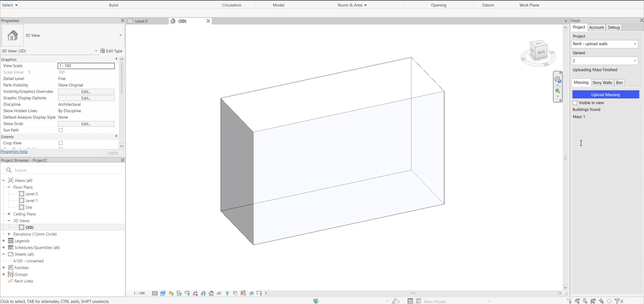Click the selection filter funnel icon
This screenshot has height=304, width=644.
click(617, 301)
